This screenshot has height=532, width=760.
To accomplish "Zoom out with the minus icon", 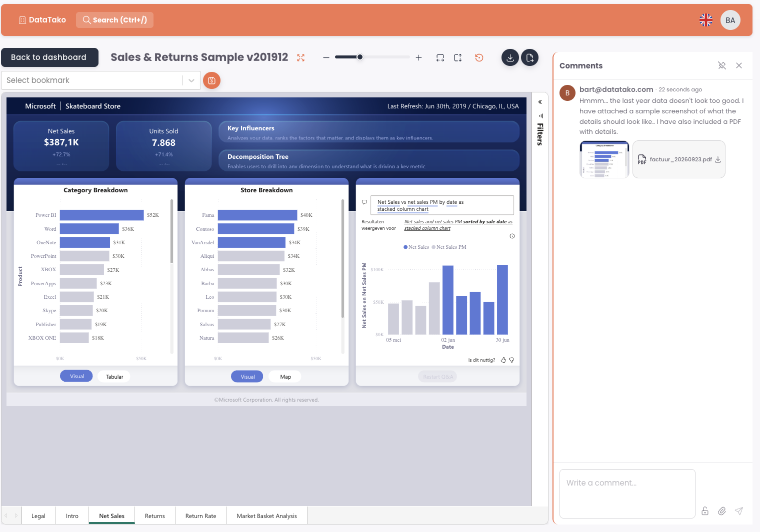I will [326, 57].
